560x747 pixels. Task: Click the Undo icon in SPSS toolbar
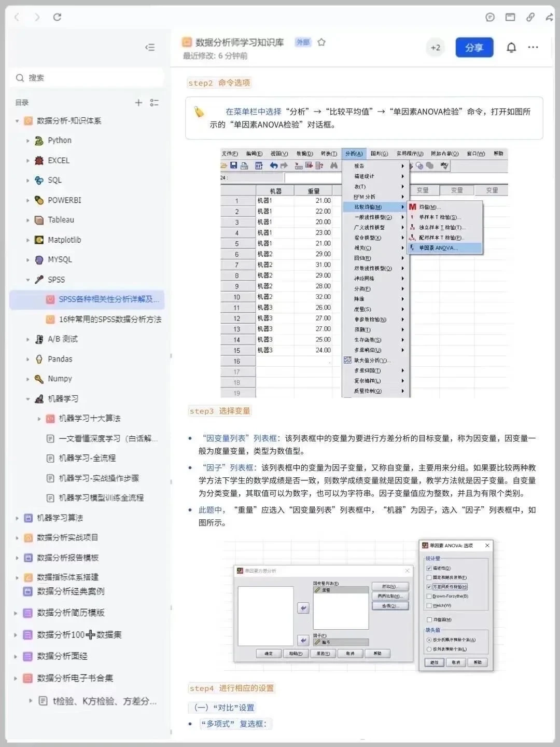pos(274,165)
